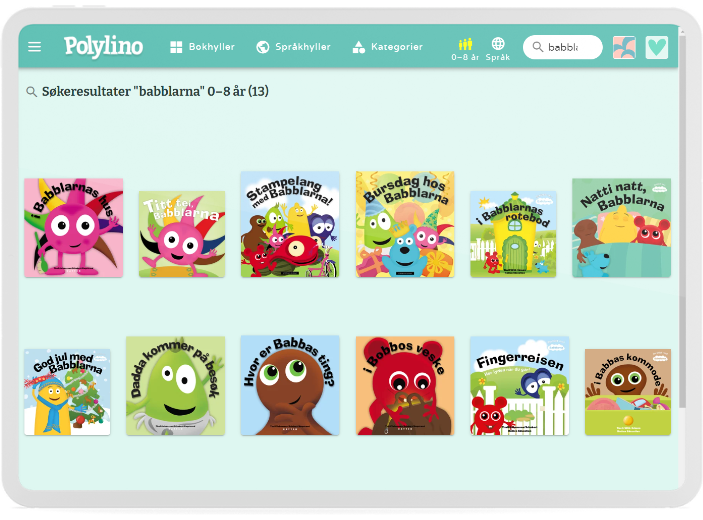The height and width of the screenshot is (520, 703).
Task: Open the profile avatar icon
Action: [x=624, y=47]
